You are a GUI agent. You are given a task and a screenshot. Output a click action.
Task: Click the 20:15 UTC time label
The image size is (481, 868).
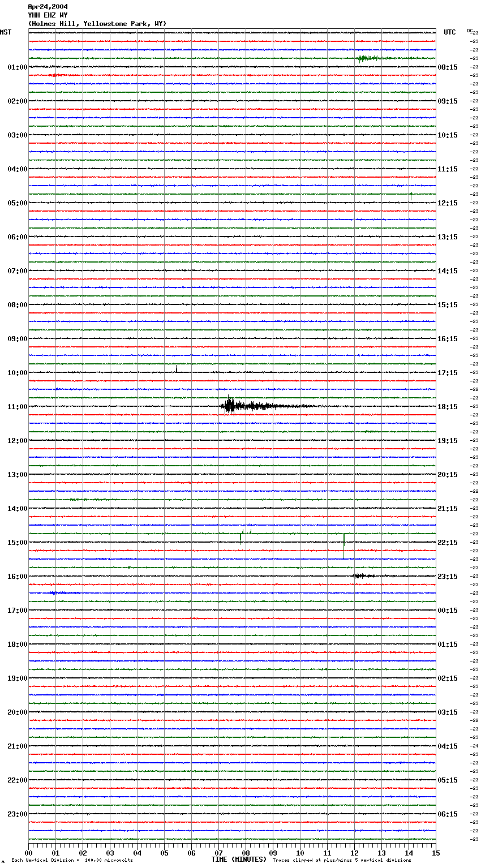coord(448,475)
